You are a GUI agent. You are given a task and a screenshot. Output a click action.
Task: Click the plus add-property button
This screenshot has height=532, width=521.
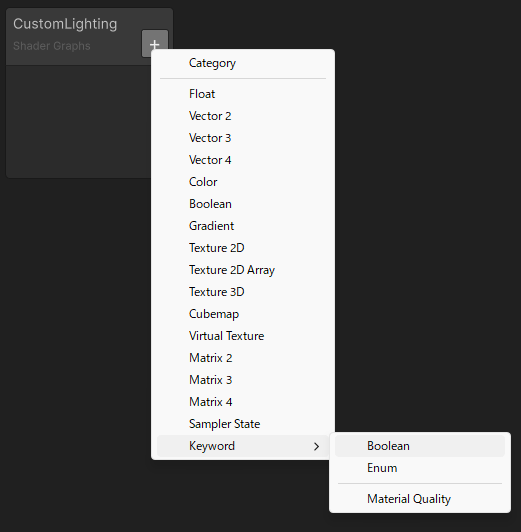click(x=155, y=43)
